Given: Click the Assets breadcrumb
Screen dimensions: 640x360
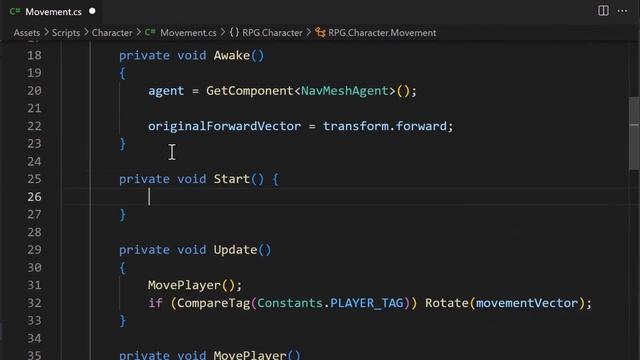Looking at the screenshot, I should (x=27, y=33).
